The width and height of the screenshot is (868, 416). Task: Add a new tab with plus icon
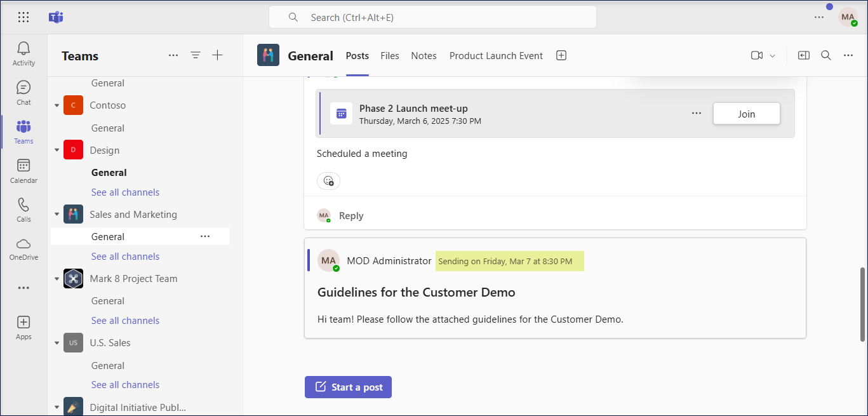[x=561, y=55]
